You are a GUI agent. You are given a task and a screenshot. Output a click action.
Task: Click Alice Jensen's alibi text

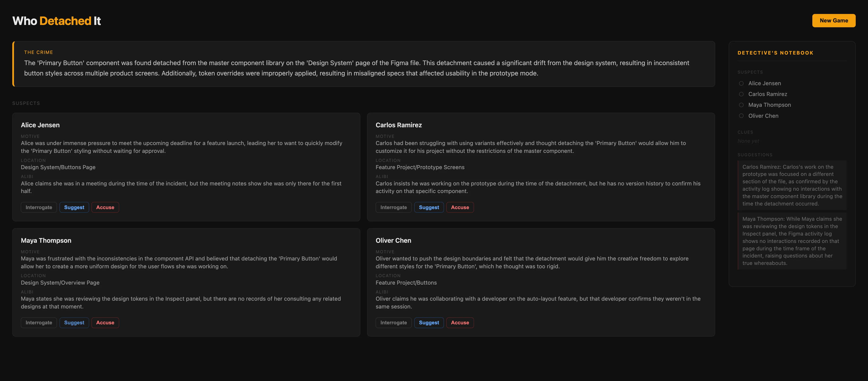click(x=181, y=187)
